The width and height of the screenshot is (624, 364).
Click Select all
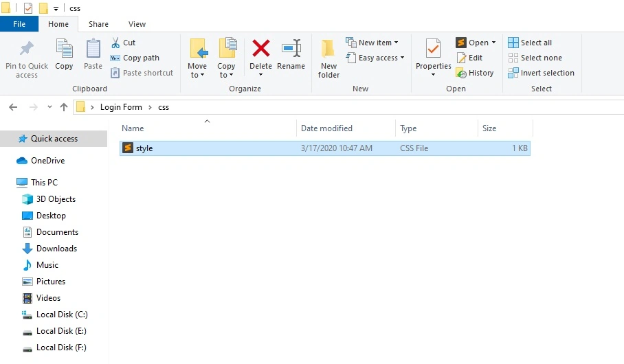pos(530,43)
